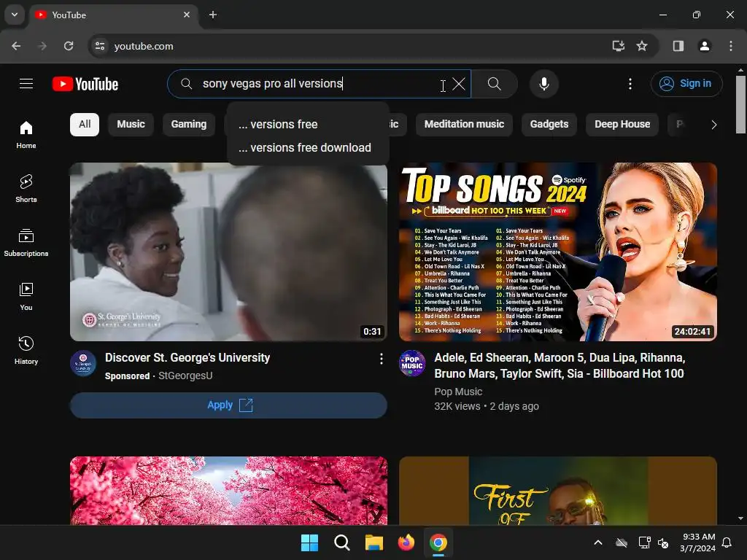
Task: Select the YouTube browser tab
Action: tap(115, 15)
